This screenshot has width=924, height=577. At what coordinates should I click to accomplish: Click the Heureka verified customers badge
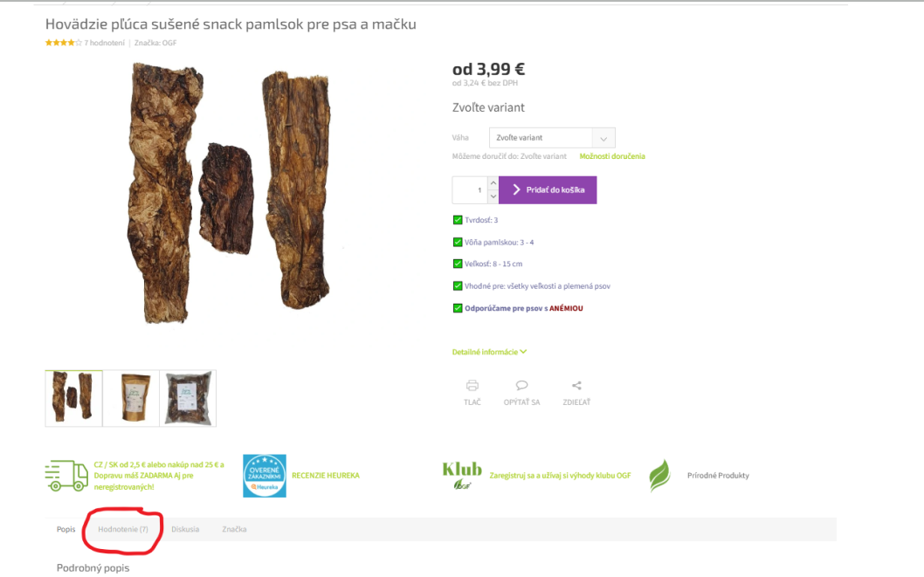(x=265, y=476)
